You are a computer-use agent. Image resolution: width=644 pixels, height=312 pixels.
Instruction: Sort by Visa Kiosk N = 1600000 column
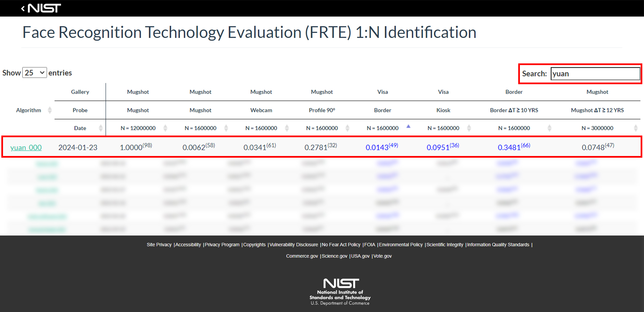pyautogui.click(x=469, y=128)
